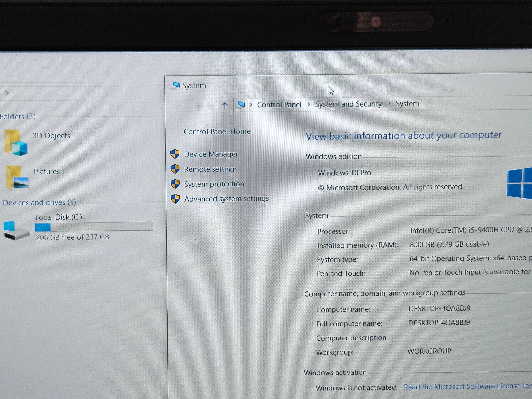The width and height of the screenshot is (532, 399).
Task: Open Device Manager link
Action: click(211, 154)
